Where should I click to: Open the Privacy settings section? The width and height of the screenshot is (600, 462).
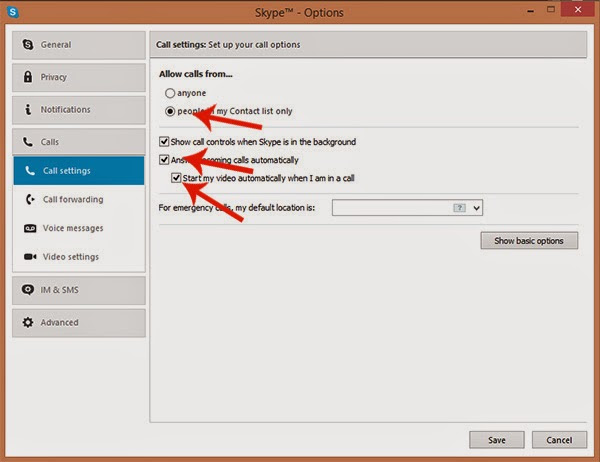79,77
